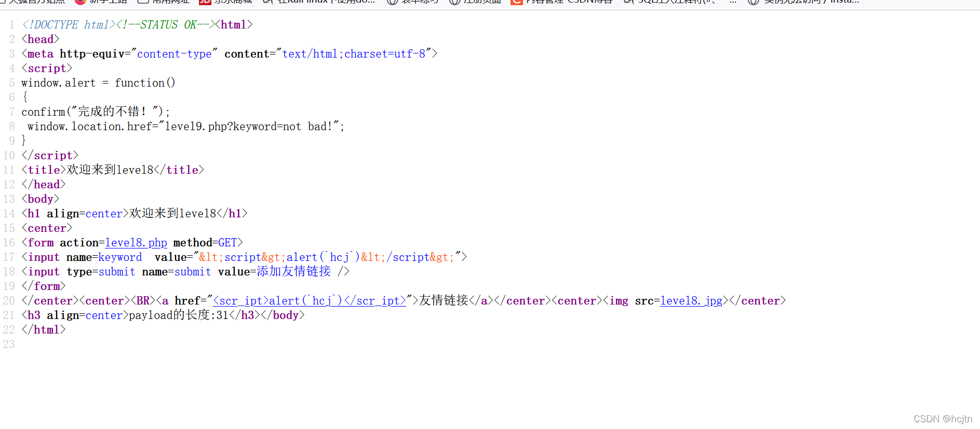Click the closing </head> tag on line 12
Viewport: 980px width, 429px height.
(x=44, y=185)
